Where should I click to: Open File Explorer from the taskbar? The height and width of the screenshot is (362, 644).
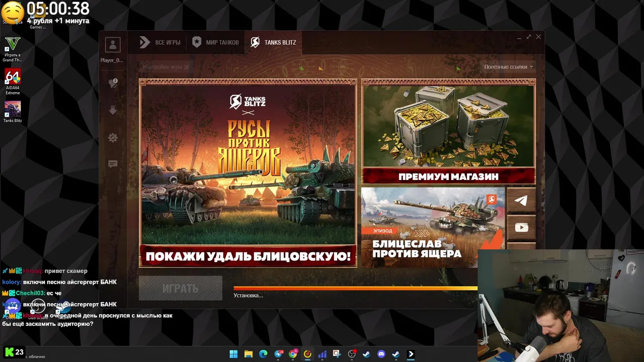248,354
